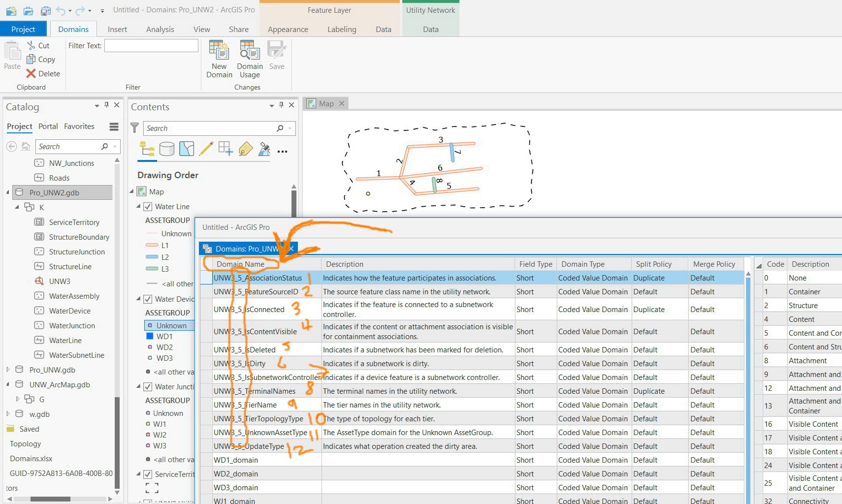Image resolution: width=842 pixels, height=504 pixels.
Task: Toggle Water Line layer visibility checkbox
Action: [x=148, y=207]
